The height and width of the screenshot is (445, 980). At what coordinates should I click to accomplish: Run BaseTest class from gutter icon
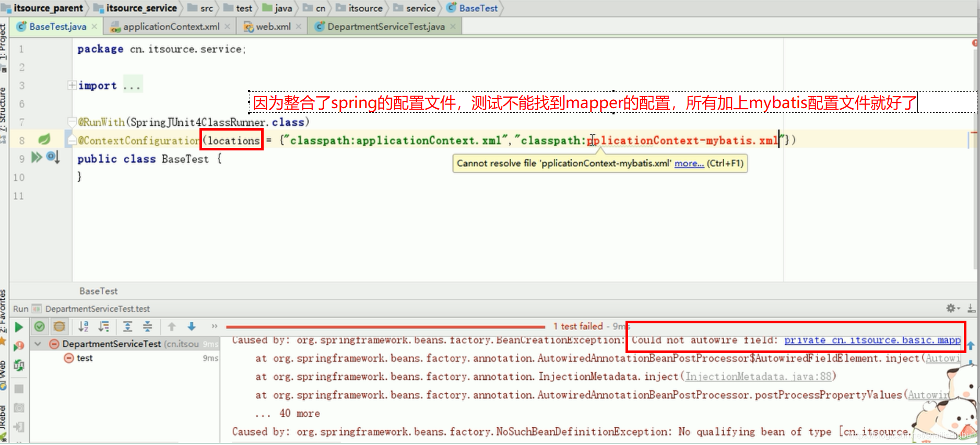point(37,157)
